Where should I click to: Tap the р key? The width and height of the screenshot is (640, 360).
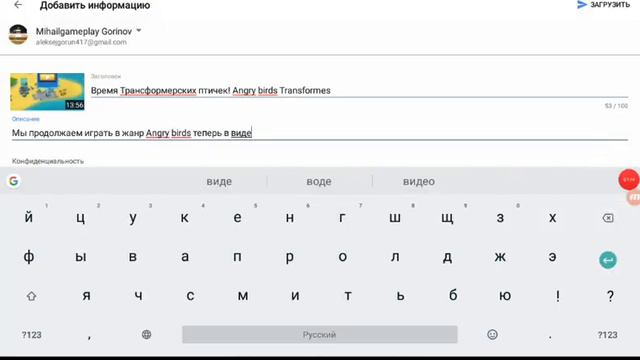[x=290, y=257]
